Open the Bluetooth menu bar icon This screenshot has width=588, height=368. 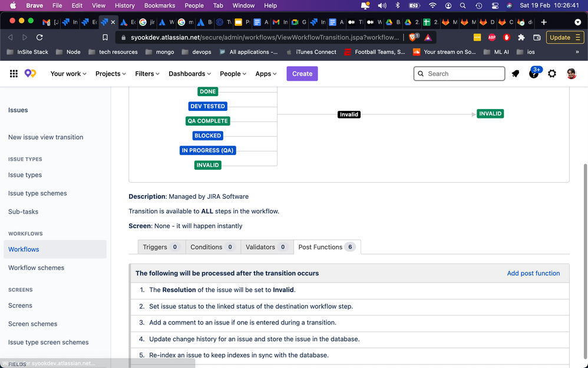(398, 6)
